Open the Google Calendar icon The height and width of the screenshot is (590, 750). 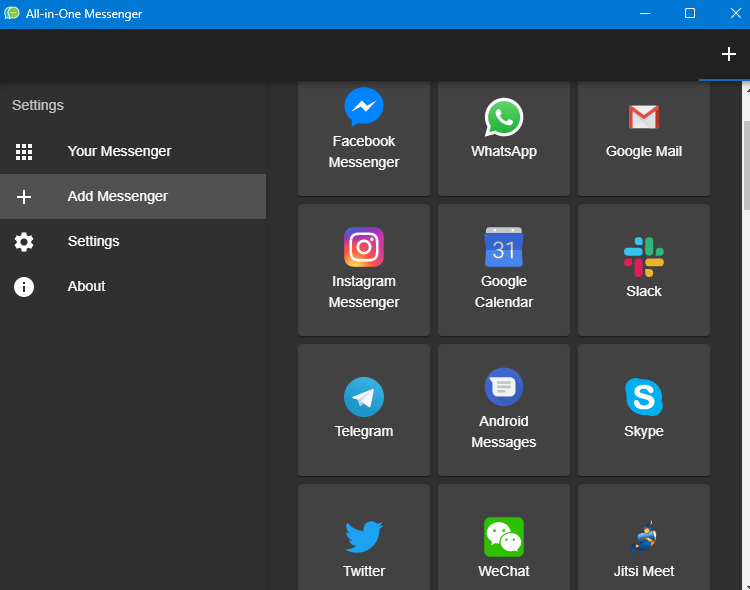pos(504,247)
